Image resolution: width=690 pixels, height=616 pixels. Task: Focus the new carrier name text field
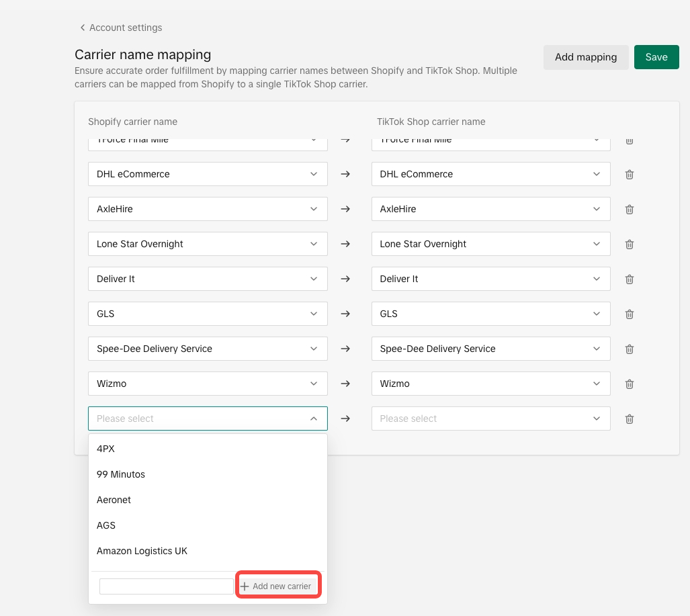(x=166, y=586)
